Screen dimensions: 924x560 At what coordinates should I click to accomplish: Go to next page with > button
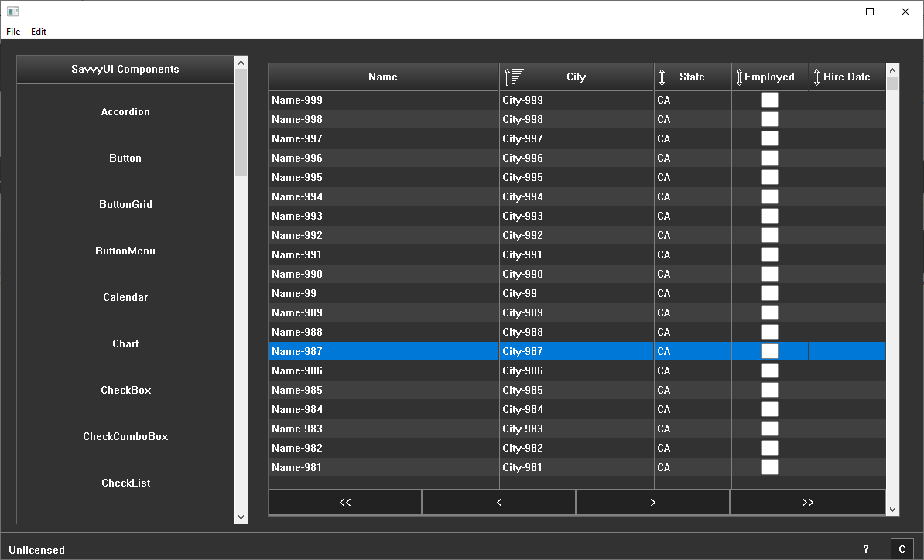pos(653,502)
